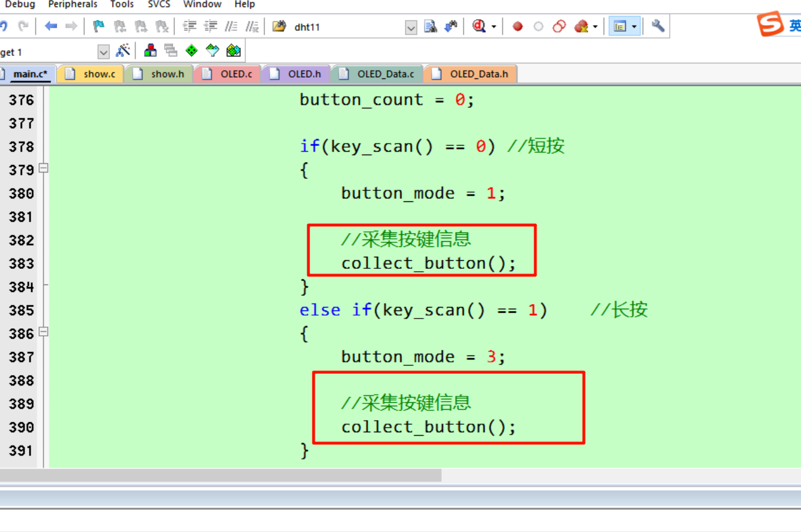This screenshot has height=532, width=801.
Task: Disable all breakpoints
Action: [x=559, y=26]
